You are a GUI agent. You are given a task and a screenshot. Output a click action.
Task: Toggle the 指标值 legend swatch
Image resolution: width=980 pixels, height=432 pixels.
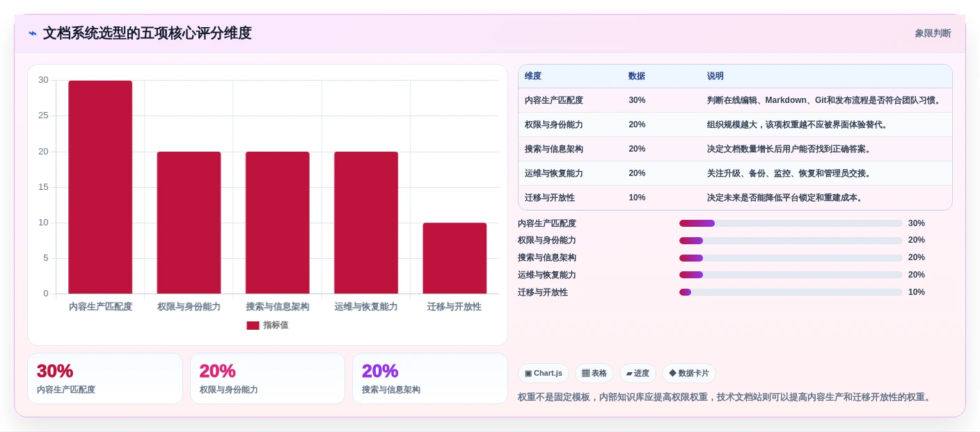click(253, 326)
